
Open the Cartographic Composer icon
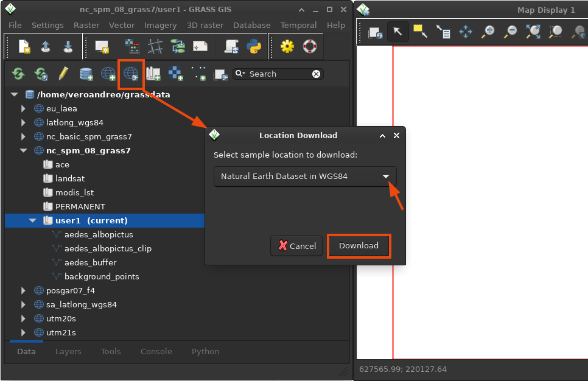(x=200, y=46)
